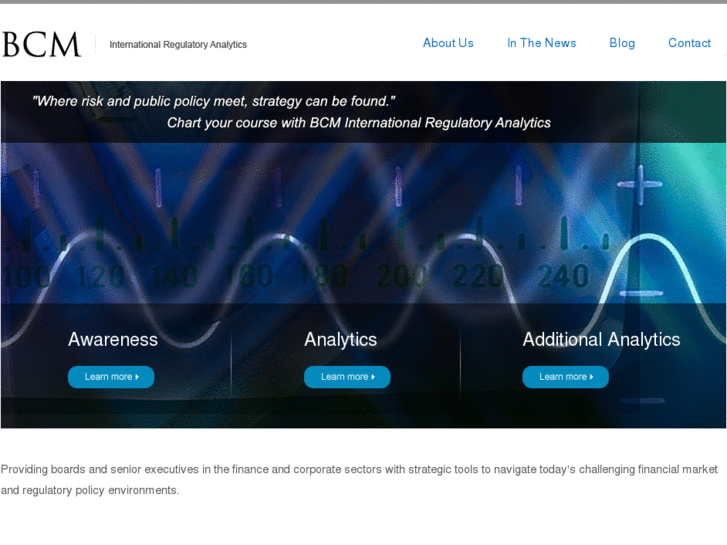
Task: Click the Providing boards and senior executives paragraph
Action: (x=359, y=479)
